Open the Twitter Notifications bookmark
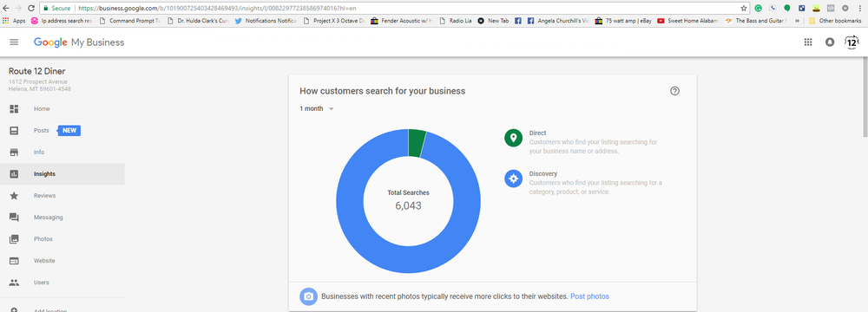Viewport: 868px width, 312px height. tap(266, 21)
